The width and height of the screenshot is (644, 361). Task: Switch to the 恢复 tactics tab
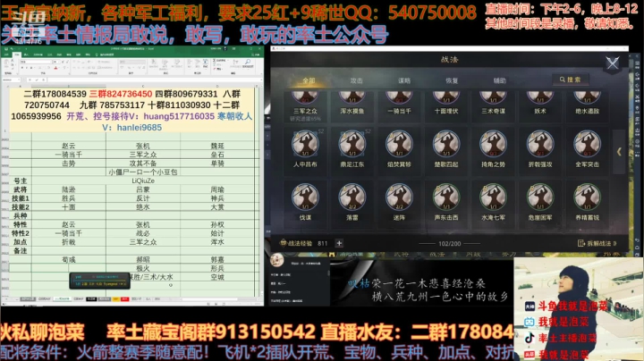(x=452, y=80)
